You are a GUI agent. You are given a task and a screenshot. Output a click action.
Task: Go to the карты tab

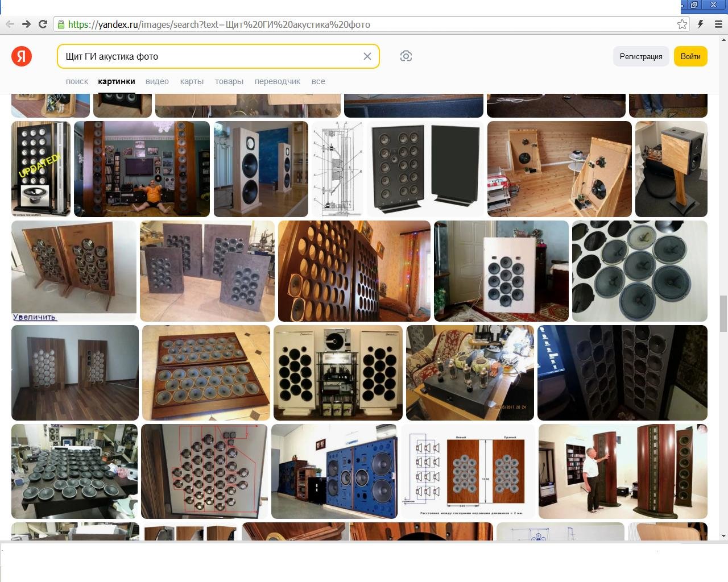click(192, 81)
